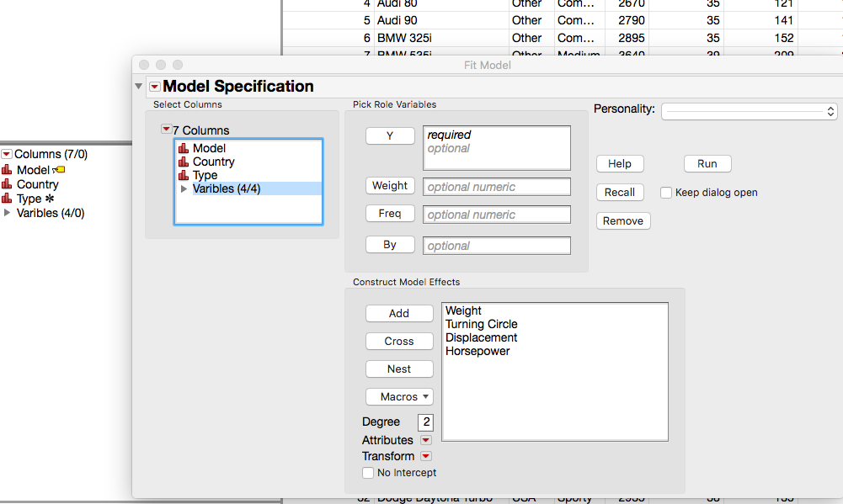The width and height of the screenshot is (843, 504).
Task: Enable the Keep dialog open checkbox
Action: pos(666,193)
